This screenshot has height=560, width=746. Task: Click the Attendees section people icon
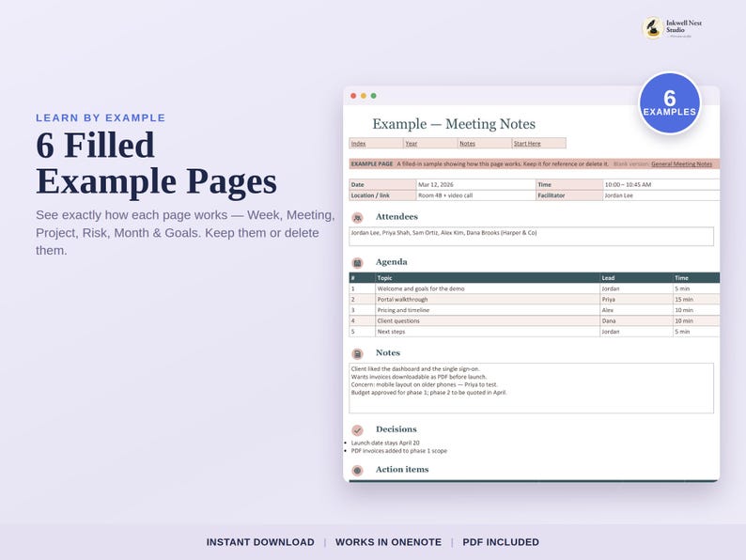pyautogui.click(x=357, y=217)
